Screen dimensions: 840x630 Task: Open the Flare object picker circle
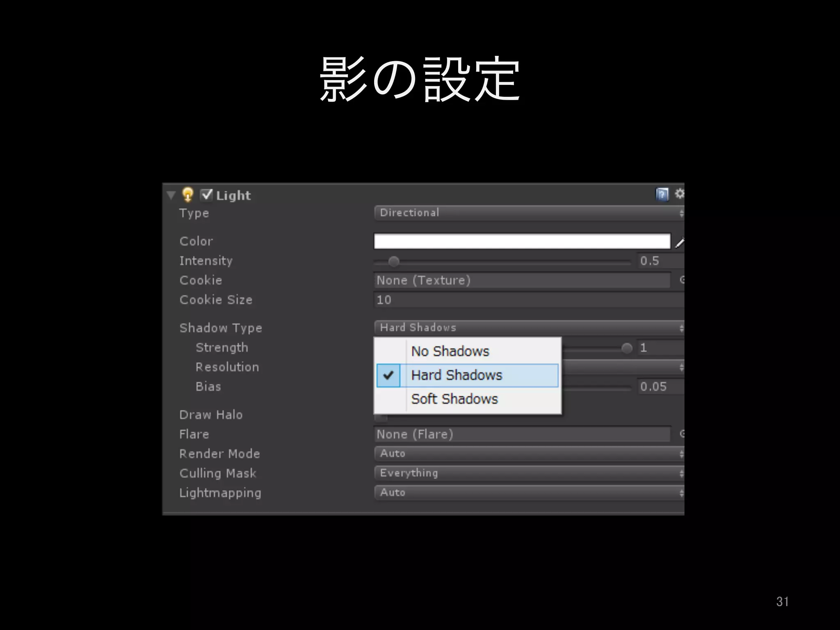tap(681, 434)
